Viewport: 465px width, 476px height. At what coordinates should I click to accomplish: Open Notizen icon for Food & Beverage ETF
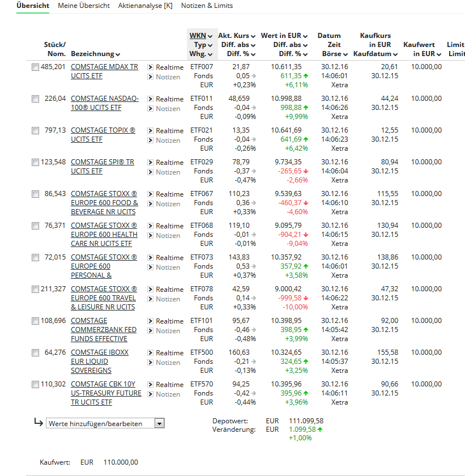(150, 203)
